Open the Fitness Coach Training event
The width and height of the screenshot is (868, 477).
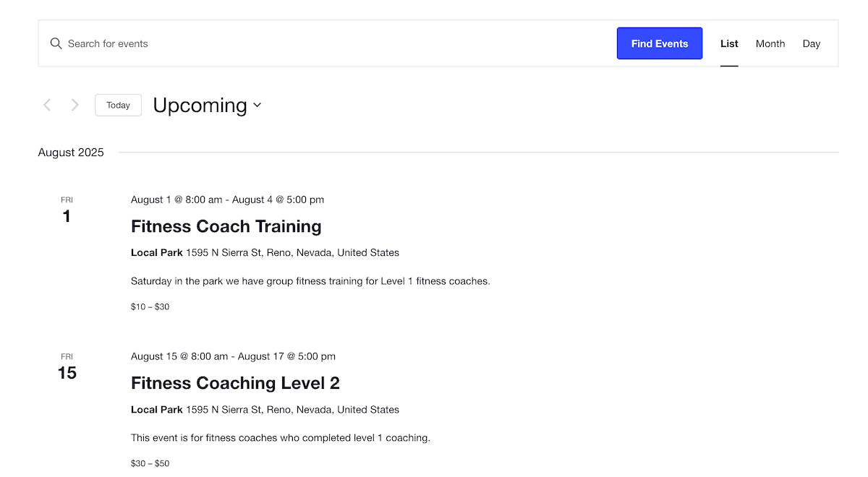pyautogui.click(x=226, y=226)
